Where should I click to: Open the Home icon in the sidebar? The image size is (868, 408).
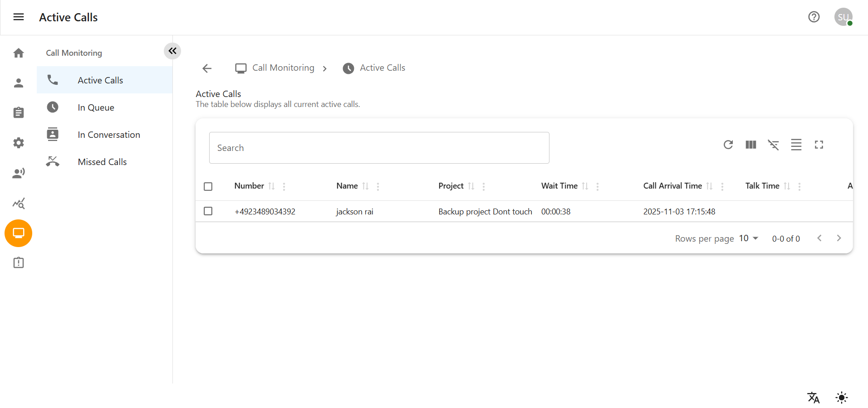point(18,53)
